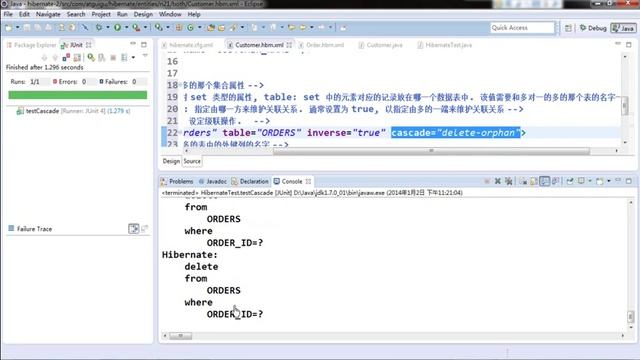Click the New file wizard icon
The image size is (640, 360).
(9, 28)
